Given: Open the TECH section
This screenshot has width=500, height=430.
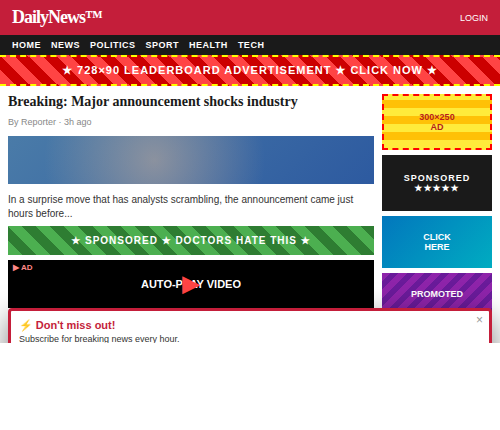Looking at the screenshot, I should [x=251, y=45].
